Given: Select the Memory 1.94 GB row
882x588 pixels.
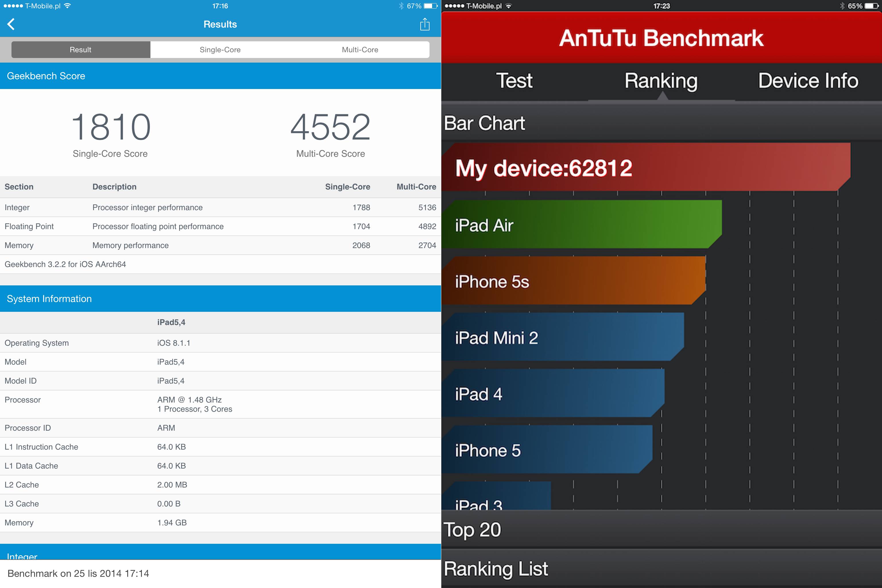Looking at the screenshot, I should click(x=220, y=523).
